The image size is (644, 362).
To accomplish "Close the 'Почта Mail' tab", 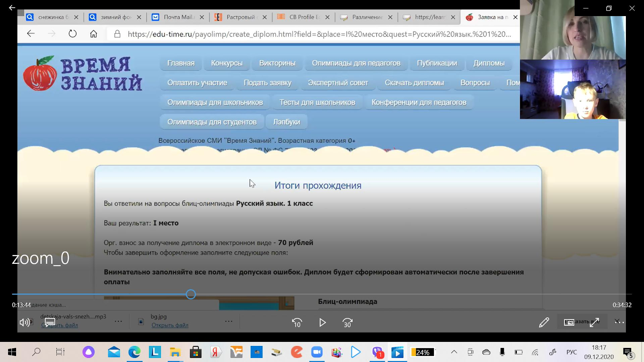I will [202, 17].
